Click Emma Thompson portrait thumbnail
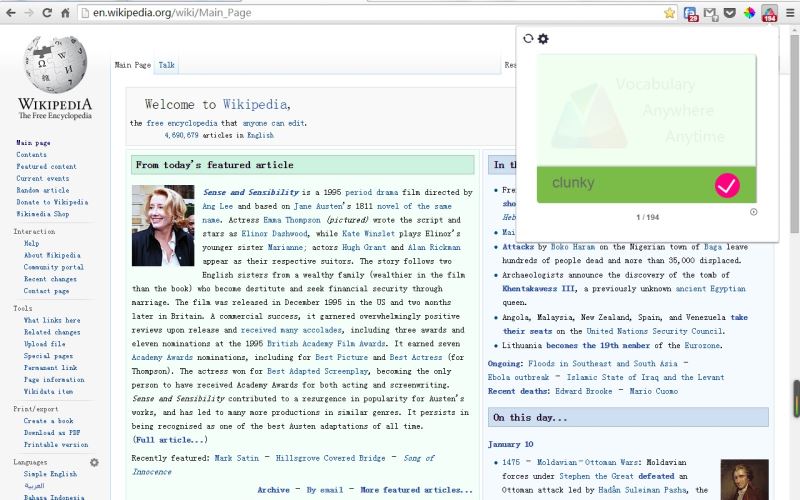This screenshot has height=500, width=800. (x=163, y=226)
